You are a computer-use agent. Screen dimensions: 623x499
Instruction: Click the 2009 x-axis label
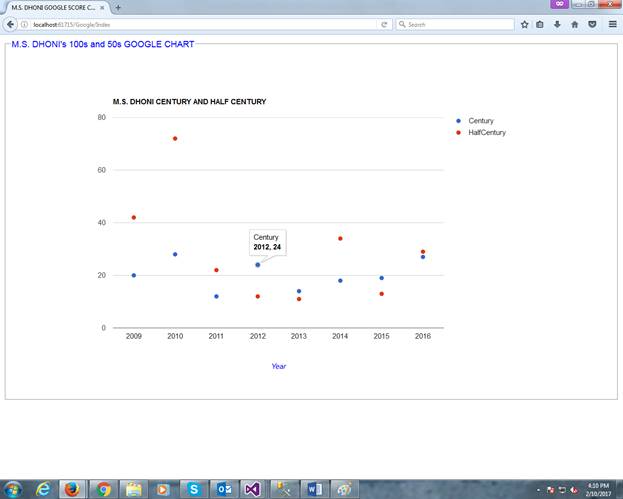tap(134, 336)
